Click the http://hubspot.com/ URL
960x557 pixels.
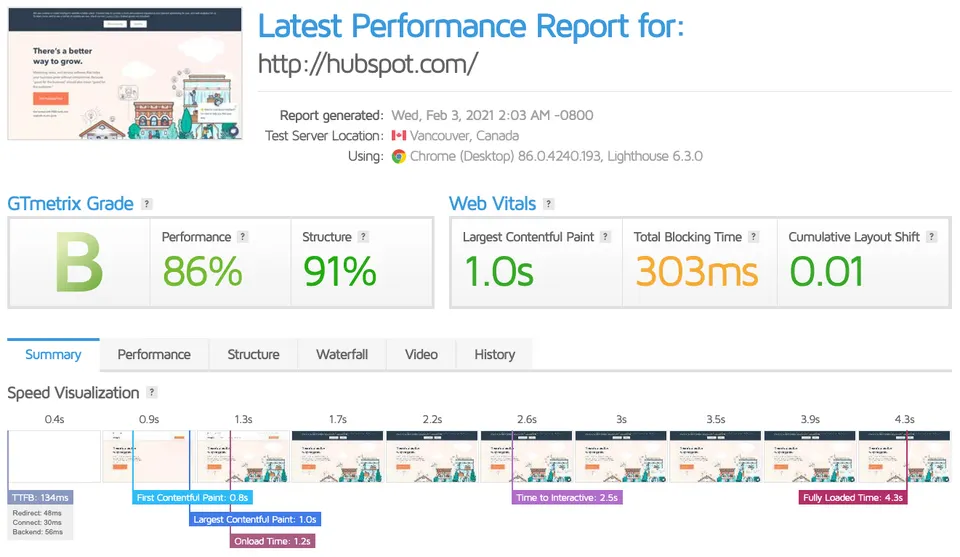367,64
